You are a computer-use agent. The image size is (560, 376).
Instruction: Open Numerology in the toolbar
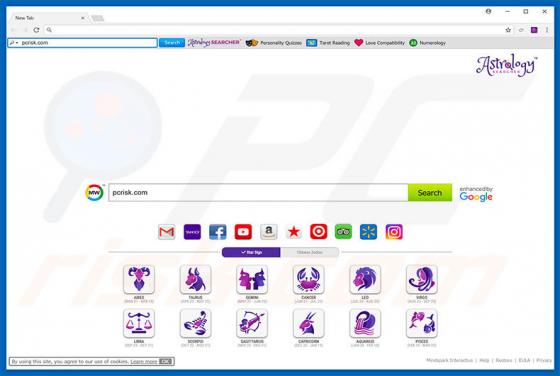428,43
